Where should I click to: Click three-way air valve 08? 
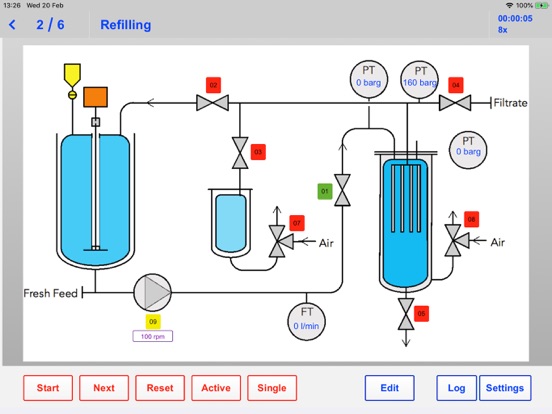456,240
